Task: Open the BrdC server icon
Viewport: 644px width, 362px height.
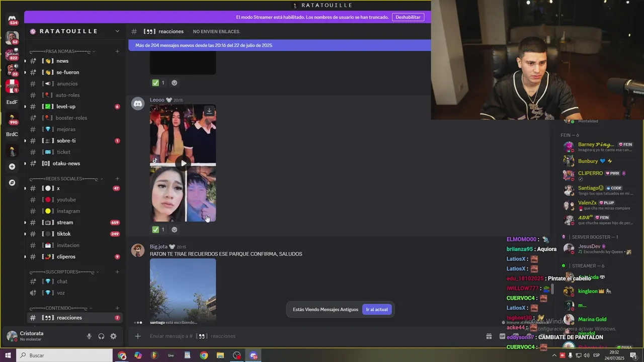Action: coord(12,134)
